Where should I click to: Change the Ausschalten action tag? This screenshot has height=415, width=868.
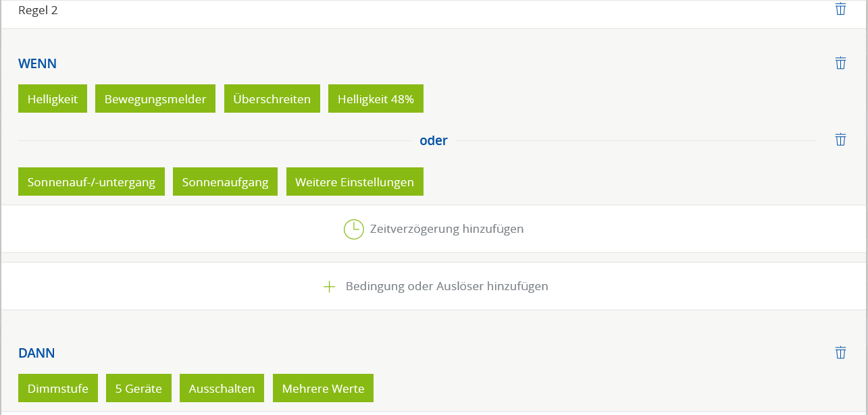pos(222,388)
